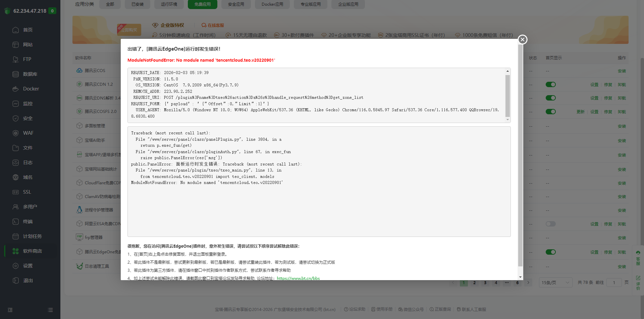The width and height of the screenshot is (644, 319).
Task: Open the 设置 gear icon in sidebar
Action: coord(15,266)
